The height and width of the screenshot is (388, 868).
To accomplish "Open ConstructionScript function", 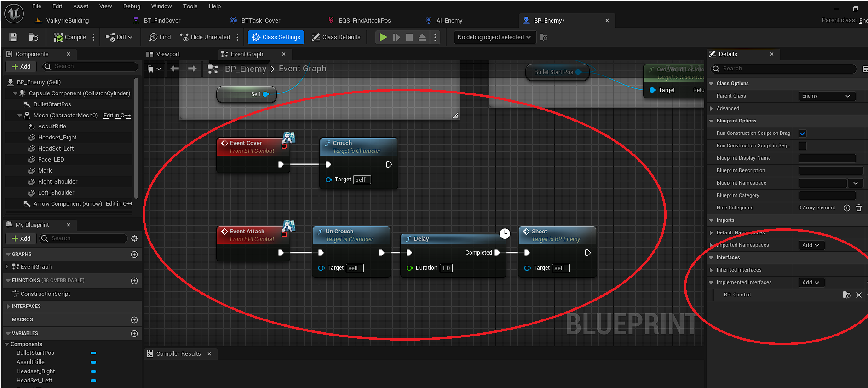I will click(45, 294).
